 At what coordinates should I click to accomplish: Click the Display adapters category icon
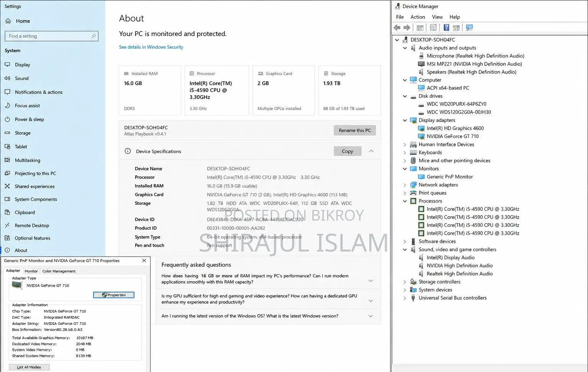pos(413,120)
